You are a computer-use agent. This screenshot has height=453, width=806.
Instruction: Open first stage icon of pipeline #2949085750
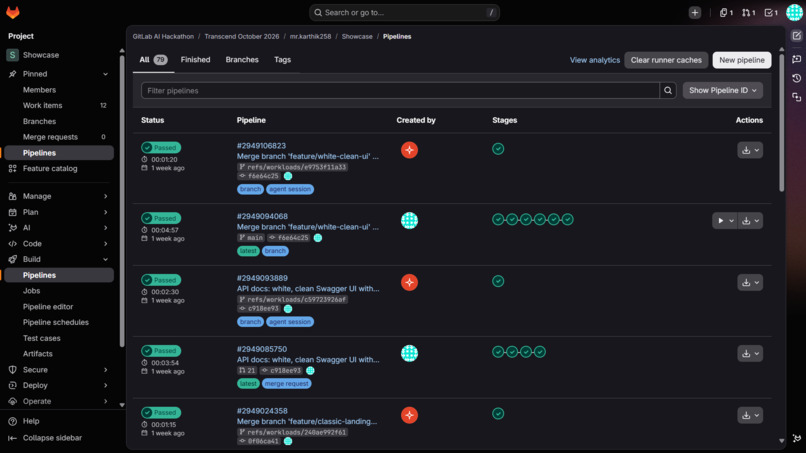[498, 352]
